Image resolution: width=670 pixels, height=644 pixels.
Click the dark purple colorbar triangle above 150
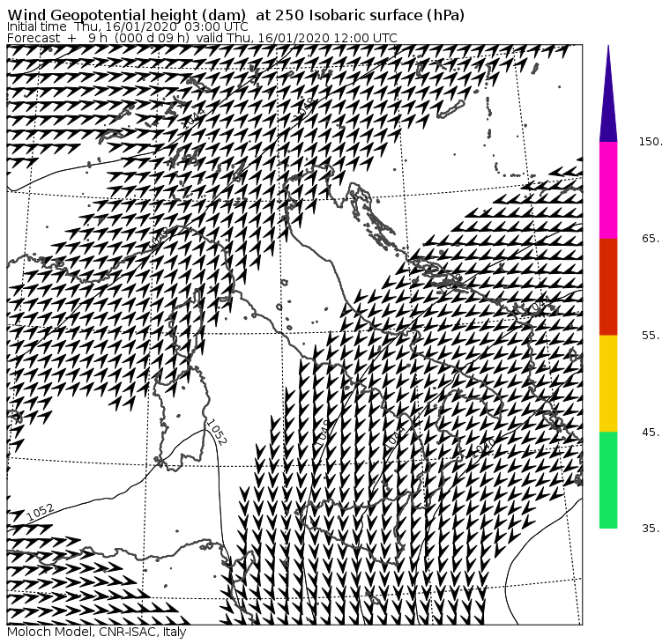click(608, 93)
